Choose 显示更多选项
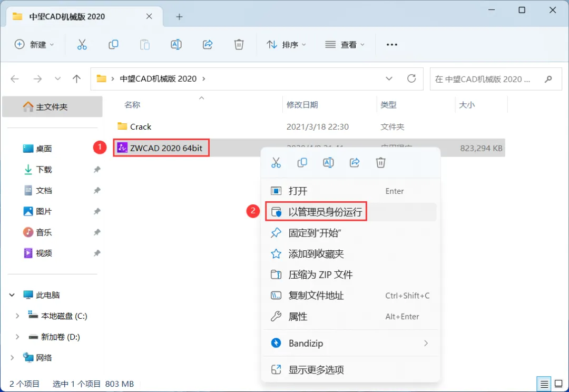Image resolution: width=569 pixels, height=392 pixels. pos(350,370)
